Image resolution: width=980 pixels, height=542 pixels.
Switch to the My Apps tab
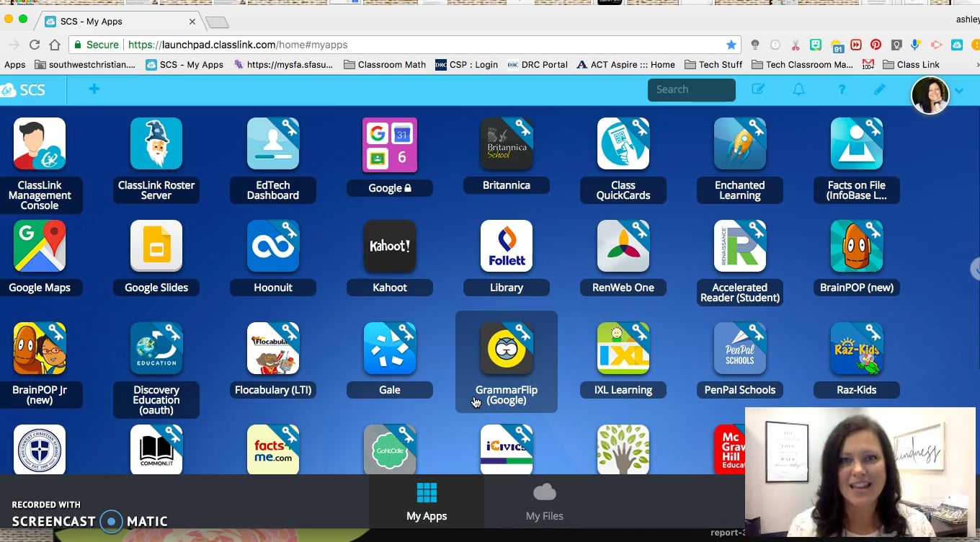coord(427,503)
